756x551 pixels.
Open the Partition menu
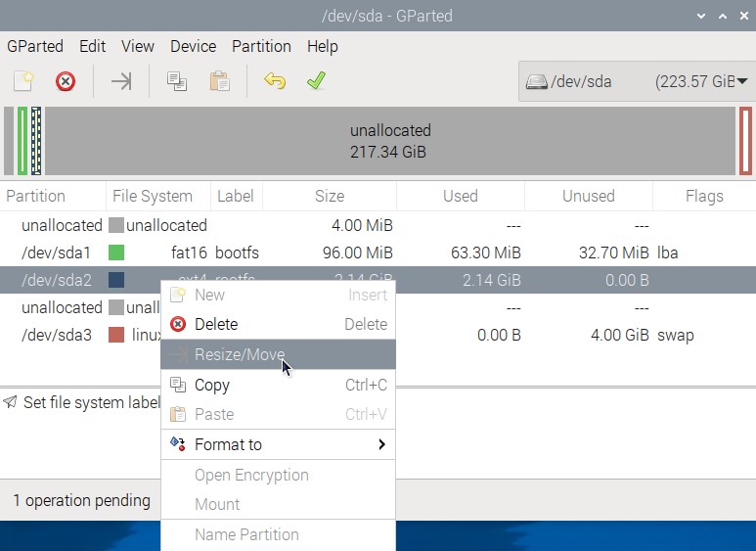(x=261, y=46)
